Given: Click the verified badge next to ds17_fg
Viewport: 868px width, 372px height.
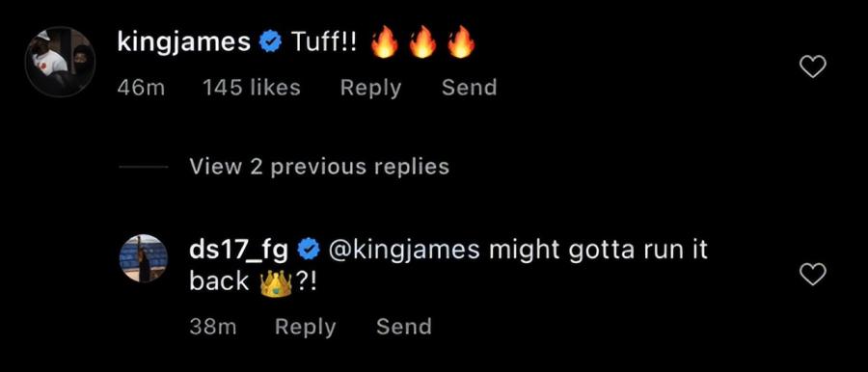Looking at the screenshot, I should click(309, 251).
